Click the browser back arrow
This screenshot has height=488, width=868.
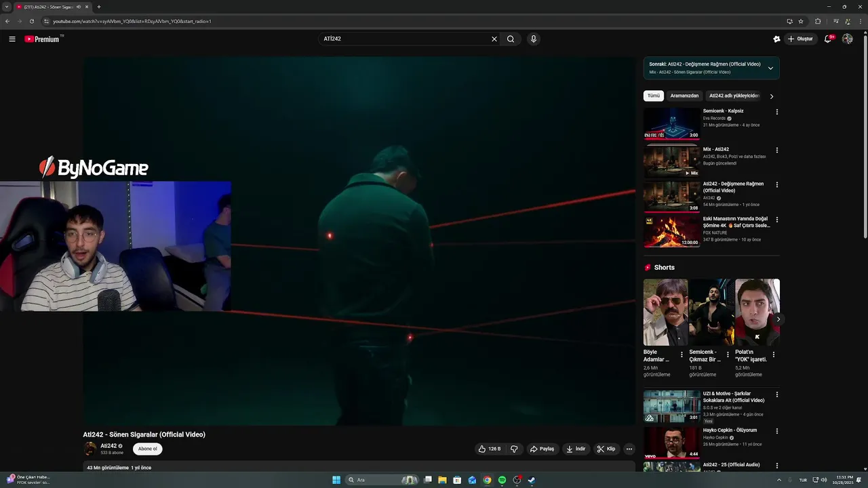(7, 21)
